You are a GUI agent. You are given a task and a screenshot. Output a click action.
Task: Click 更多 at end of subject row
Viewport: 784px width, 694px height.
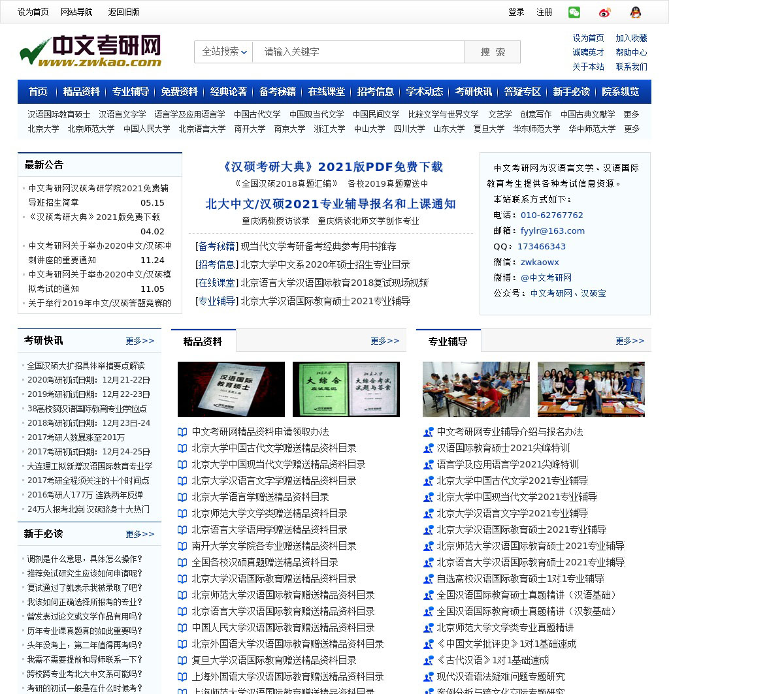[x=632, y=114]
